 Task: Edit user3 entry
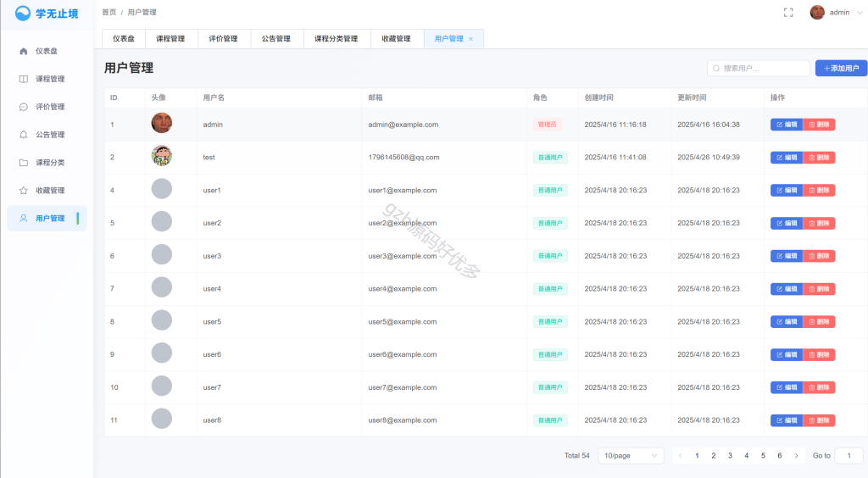(786, 256)
